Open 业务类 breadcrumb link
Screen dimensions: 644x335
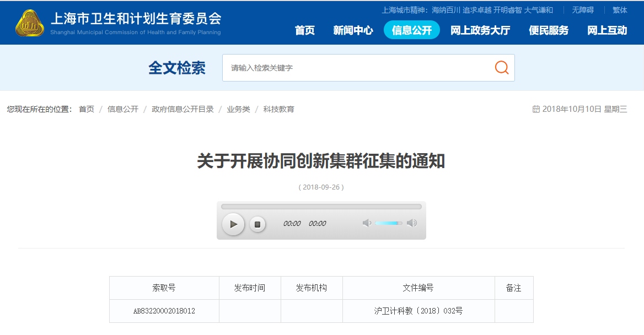point(239,109)
